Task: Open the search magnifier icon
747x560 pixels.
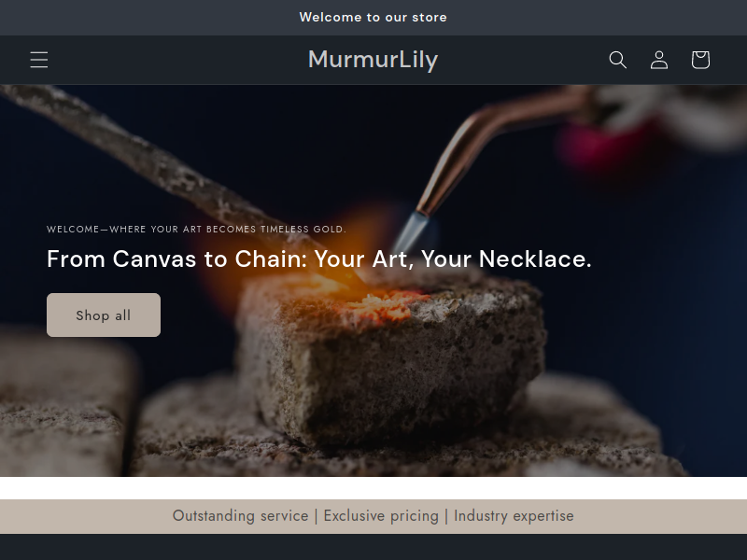Action: coord(618,60)
